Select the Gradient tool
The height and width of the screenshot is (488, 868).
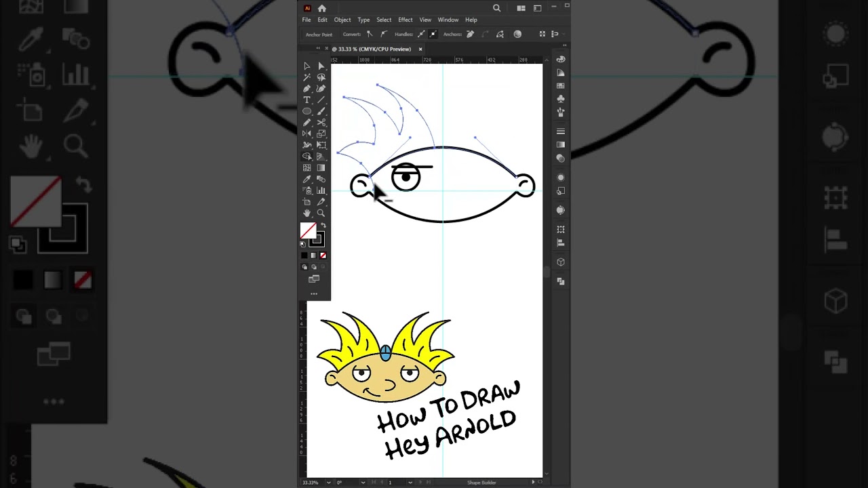pyautogui.click(x=321, y=167)
